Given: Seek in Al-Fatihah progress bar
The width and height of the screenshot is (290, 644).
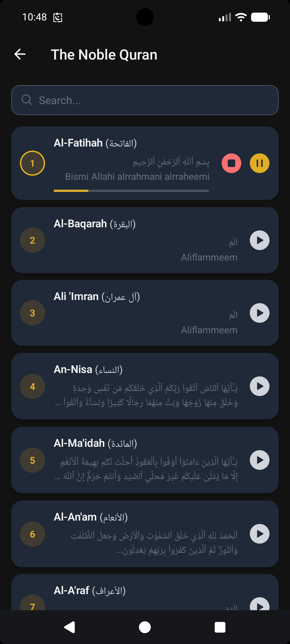Looking at the screenshot, I should click(x=131, y=191).
